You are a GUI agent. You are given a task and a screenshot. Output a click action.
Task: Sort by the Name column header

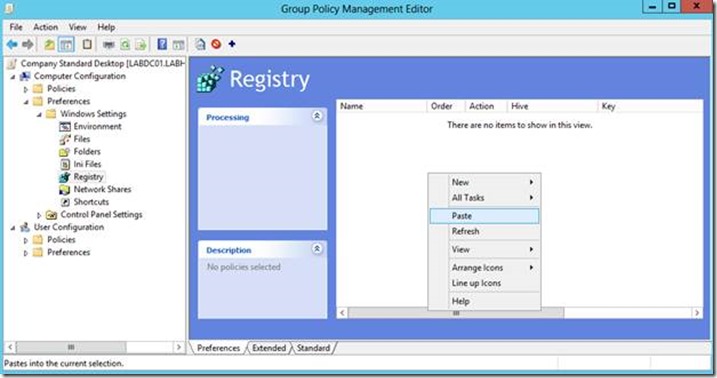tap(382, 106)
